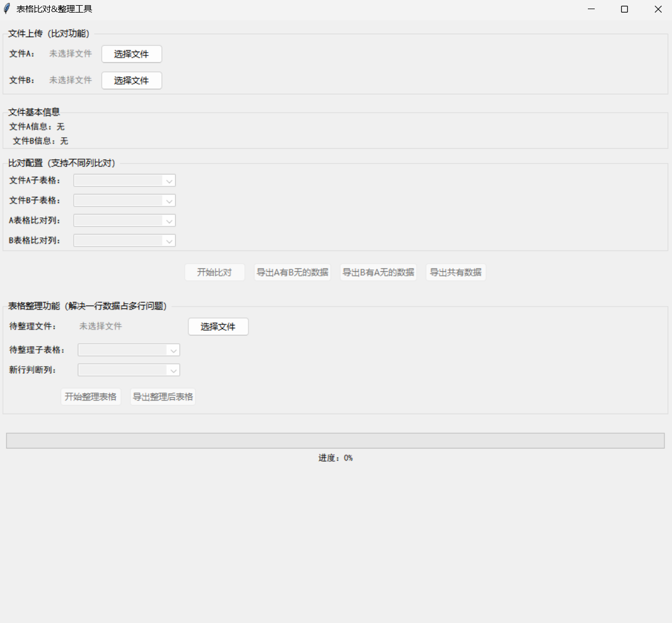672x623 pixels.
Task: Click the 待整理子表格： label
Action: 37,350
